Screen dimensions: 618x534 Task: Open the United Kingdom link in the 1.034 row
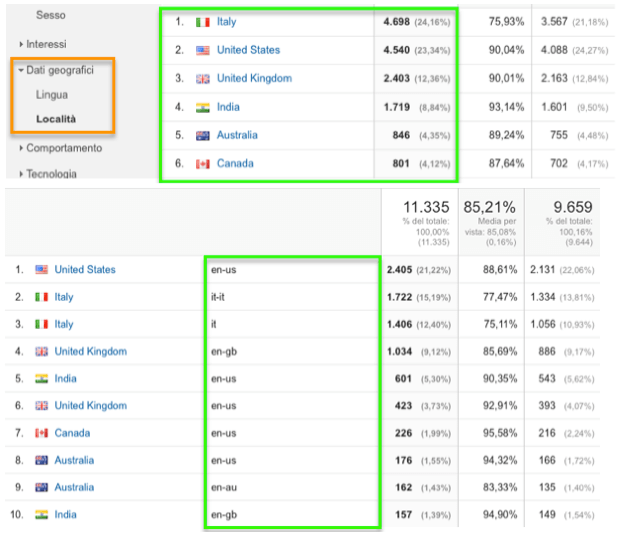click(91, 351)
